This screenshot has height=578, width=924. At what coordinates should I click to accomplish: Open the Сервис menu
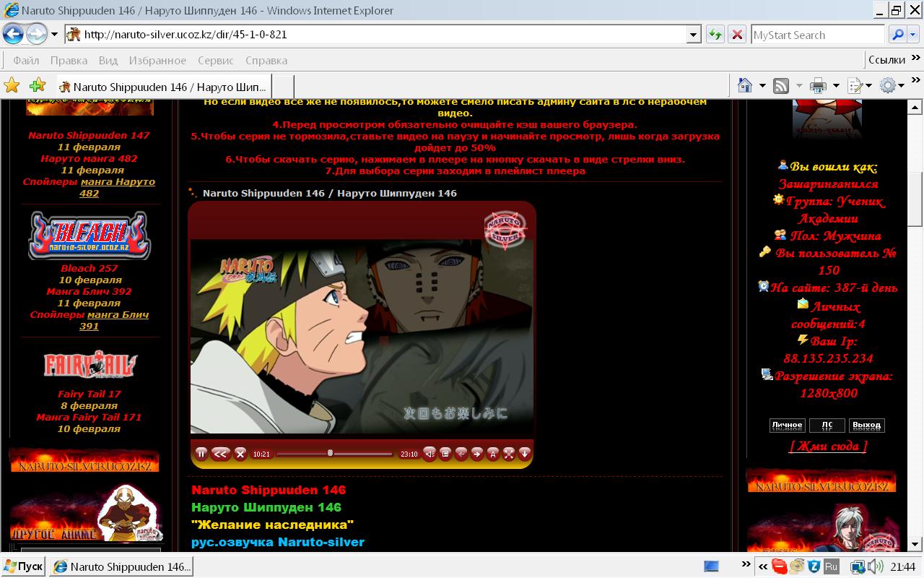215,61
